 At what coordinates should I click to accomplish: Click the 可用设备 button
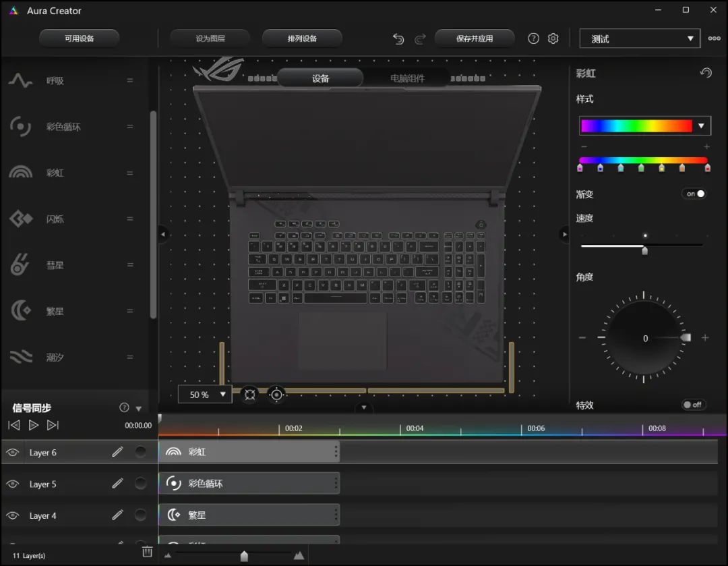[x=79, y=38]
